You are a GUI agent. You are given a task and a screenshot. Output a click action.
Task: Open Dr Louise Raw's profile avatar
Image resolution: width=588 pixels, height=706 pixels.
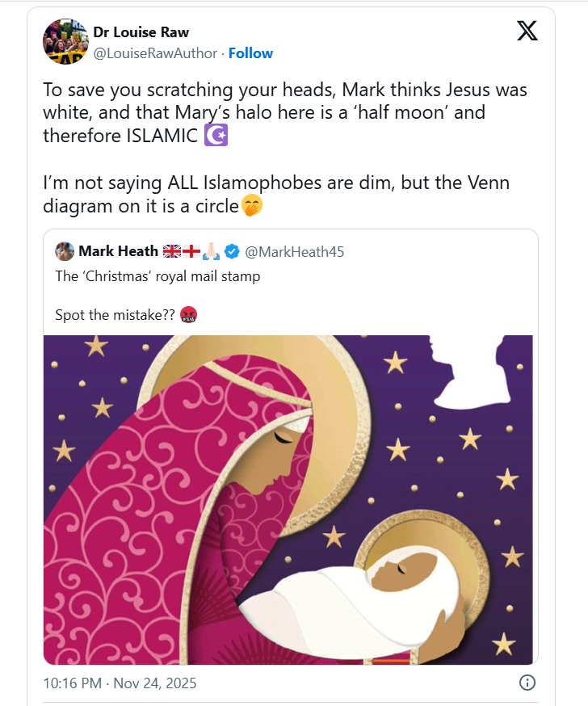tap(65, 41)
